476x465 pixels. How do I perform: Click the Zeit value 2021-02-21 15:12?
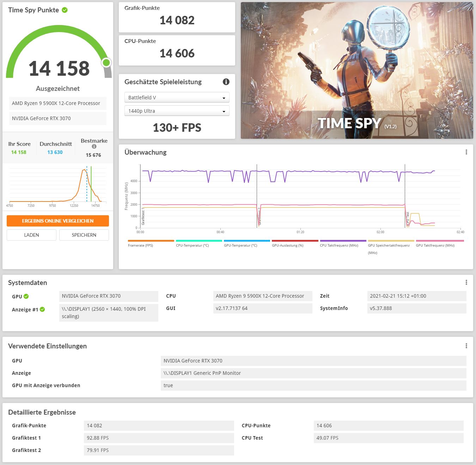417,296
